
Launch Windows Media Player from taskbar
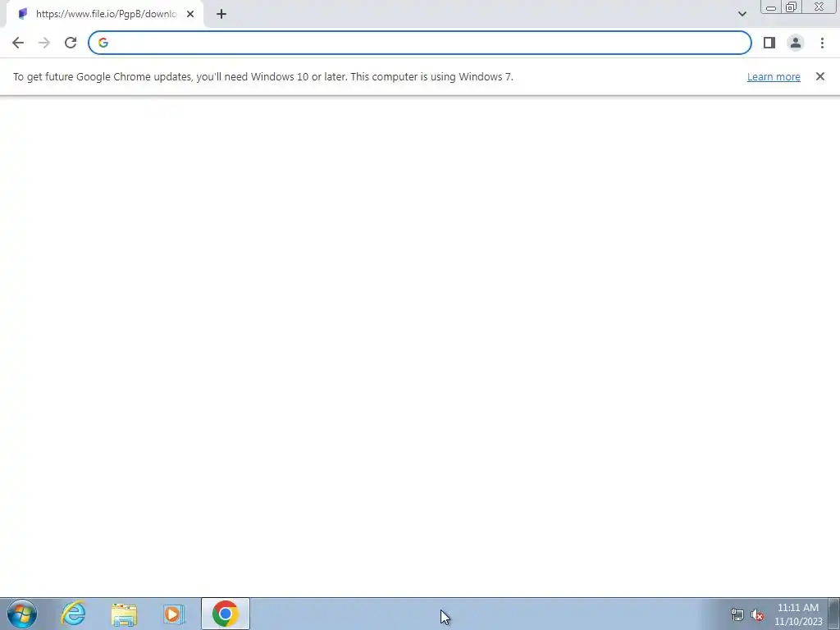coord(174,614)
